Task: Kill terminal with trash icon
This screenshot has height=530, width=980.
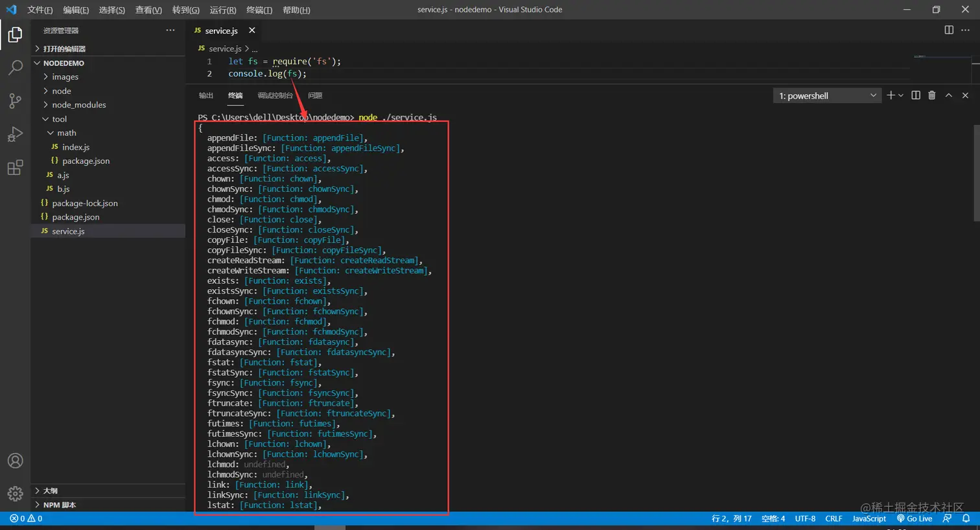Action: (x=932, y=95)
